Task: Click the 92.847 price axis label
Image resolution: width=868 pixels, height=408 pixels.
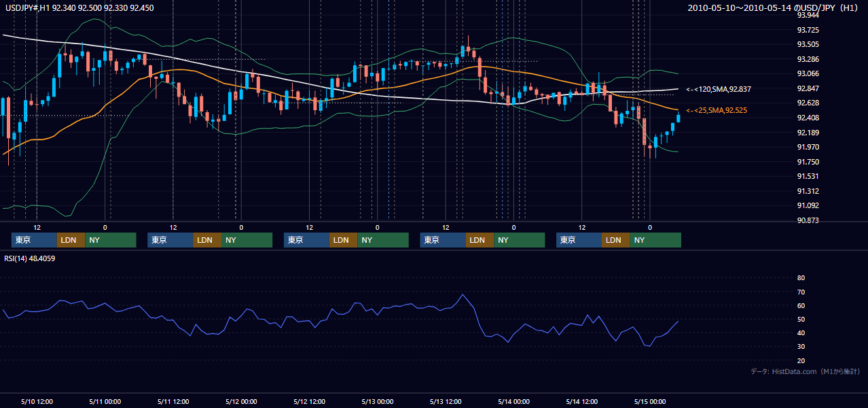Action: pos(808,88)
